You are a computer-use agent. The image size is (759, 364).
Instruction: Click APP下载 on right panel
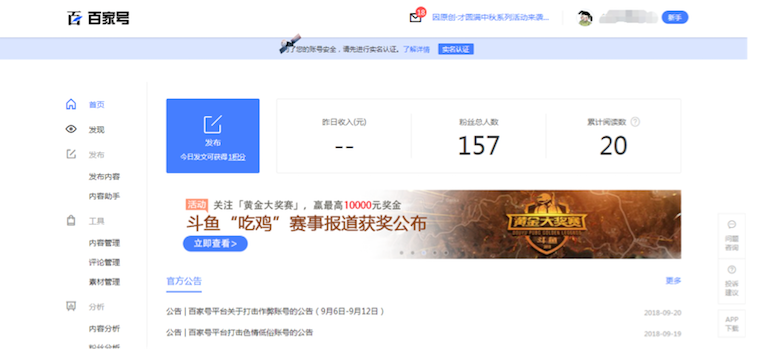[x=732, y=324]
